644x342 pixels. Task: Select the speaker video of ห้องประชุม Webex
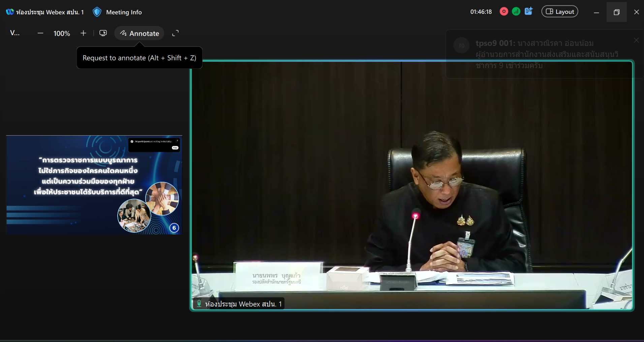(411, 185)
